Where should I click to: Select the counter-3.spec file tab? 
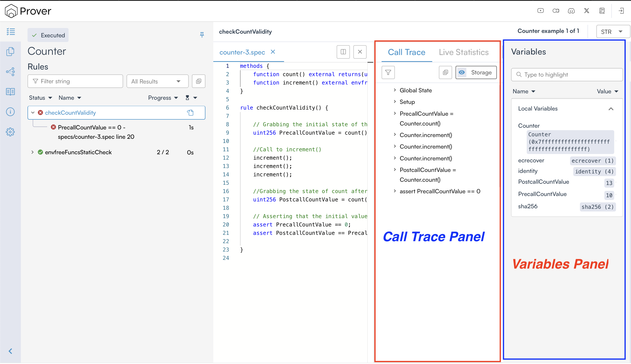(242, 52)
